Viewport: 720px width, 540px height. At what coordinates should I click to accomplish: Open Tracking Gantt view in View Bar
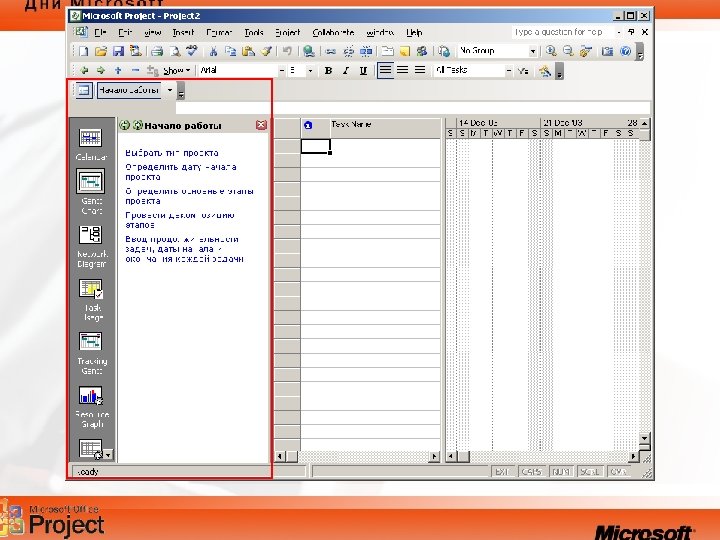pos(91,353)
